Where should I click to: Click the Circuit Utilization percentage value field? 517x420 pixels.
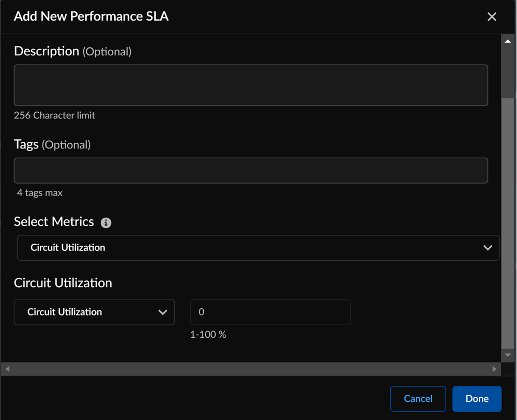(x=270, y=312)
